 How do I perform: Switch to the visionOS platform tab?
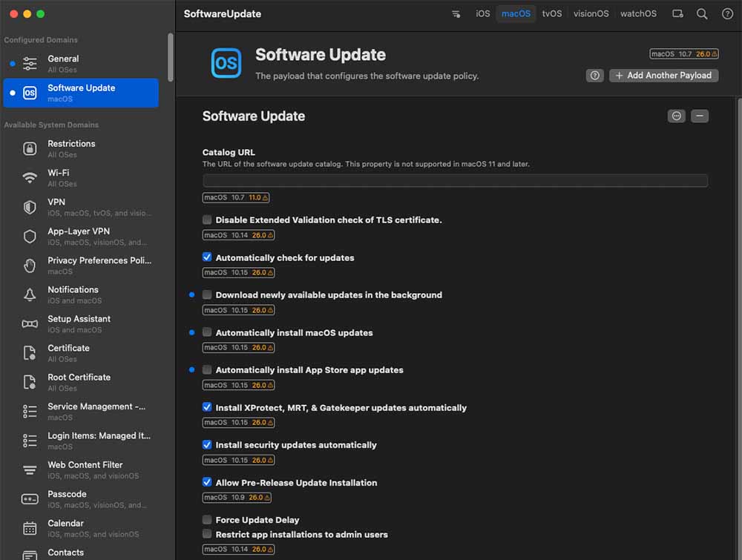pos(591,13)
